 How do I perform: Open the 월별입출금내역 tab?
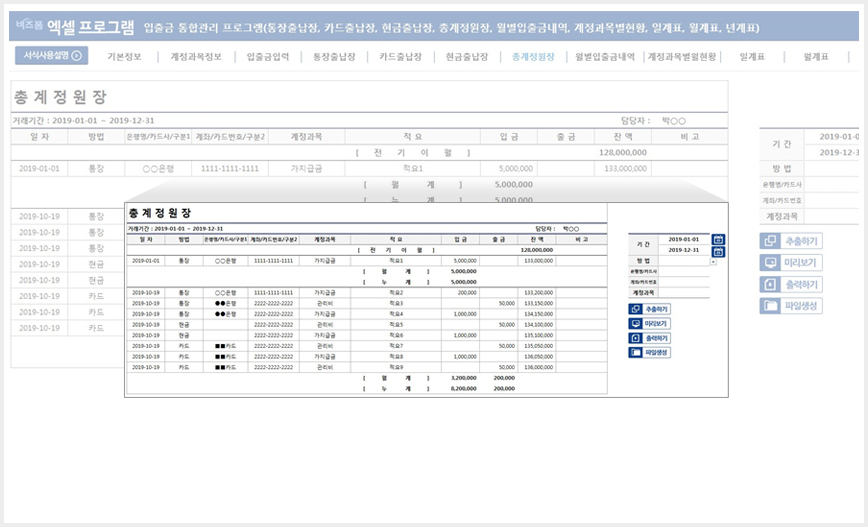coord(605,56)
